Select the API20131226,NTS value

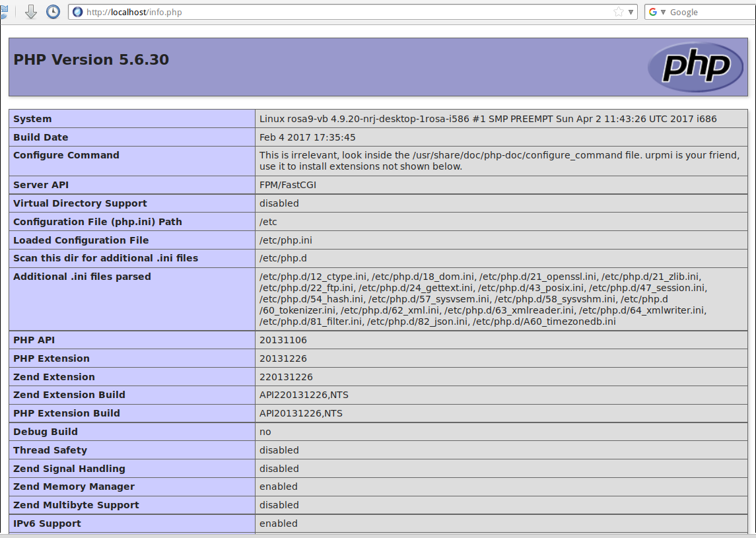301,413
